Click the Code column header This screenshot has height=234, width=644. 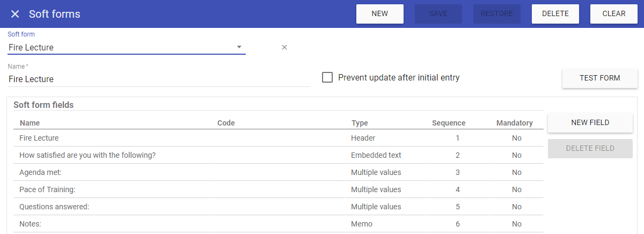point(226,123)
